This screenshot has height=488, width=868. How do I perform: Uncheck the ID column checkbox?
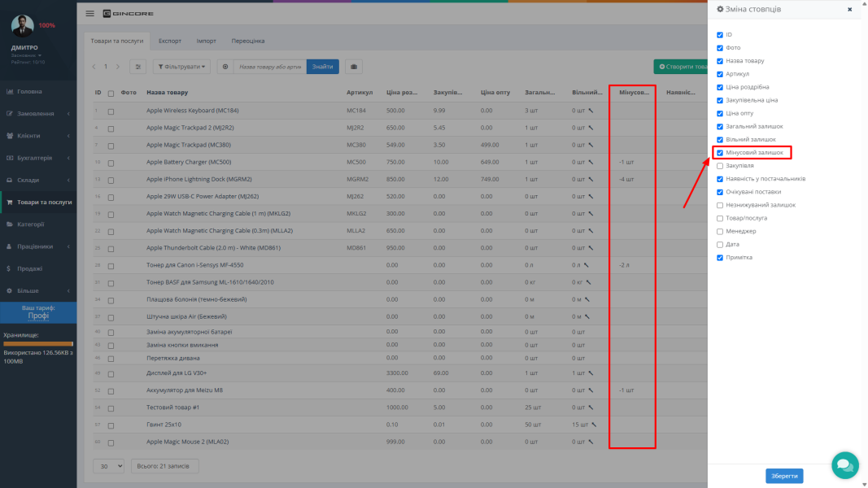coord(720,35)
